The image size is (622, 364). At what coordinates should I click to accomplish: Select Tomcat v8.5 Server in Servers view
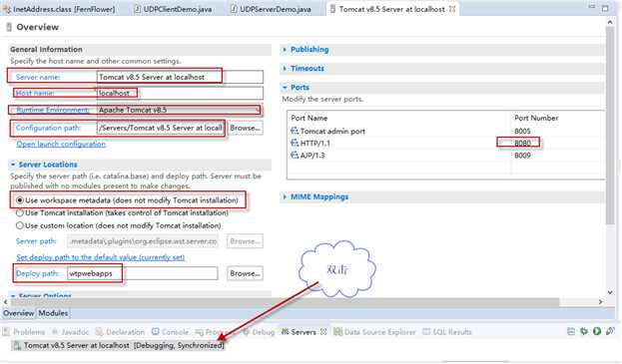pos(118,345)
